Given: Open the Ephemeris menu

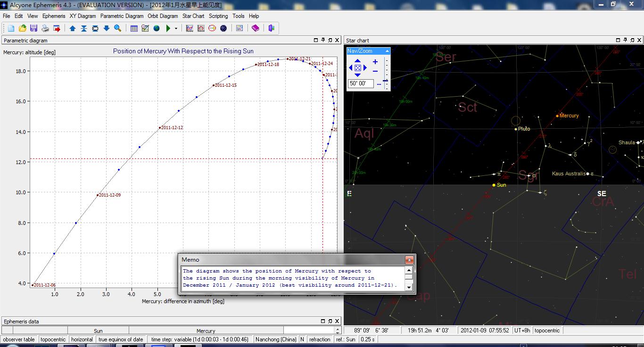Looking at the screenshot, I should pos(54,16).
